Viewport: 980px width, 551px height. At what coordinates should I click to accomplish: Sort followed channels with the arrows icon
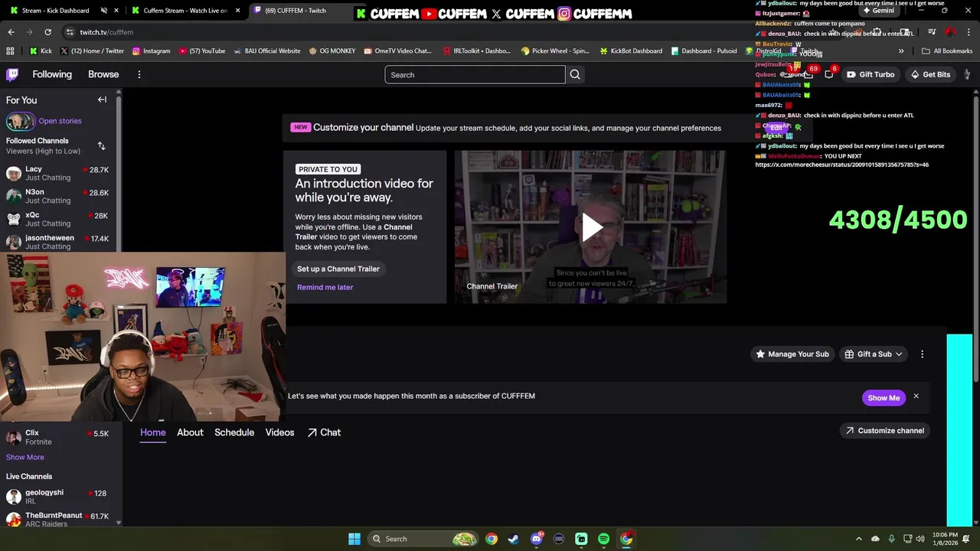pos(101,146)
